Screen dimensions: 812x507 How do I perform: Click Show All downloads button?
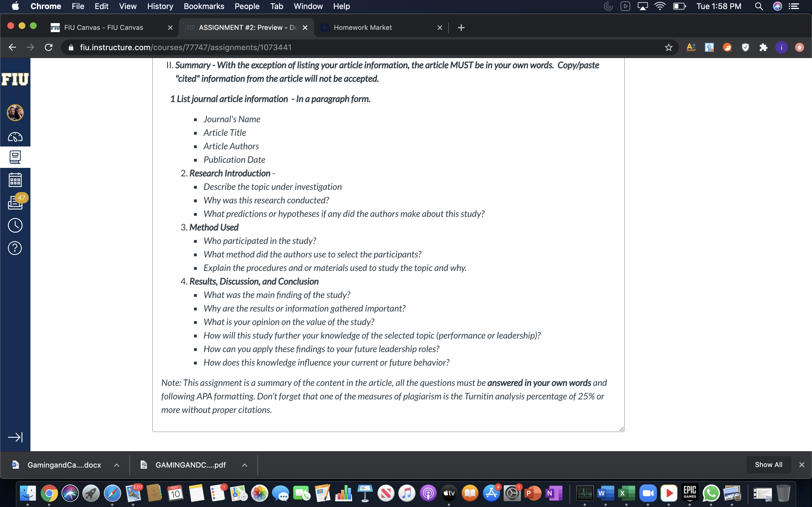[768, 465]
